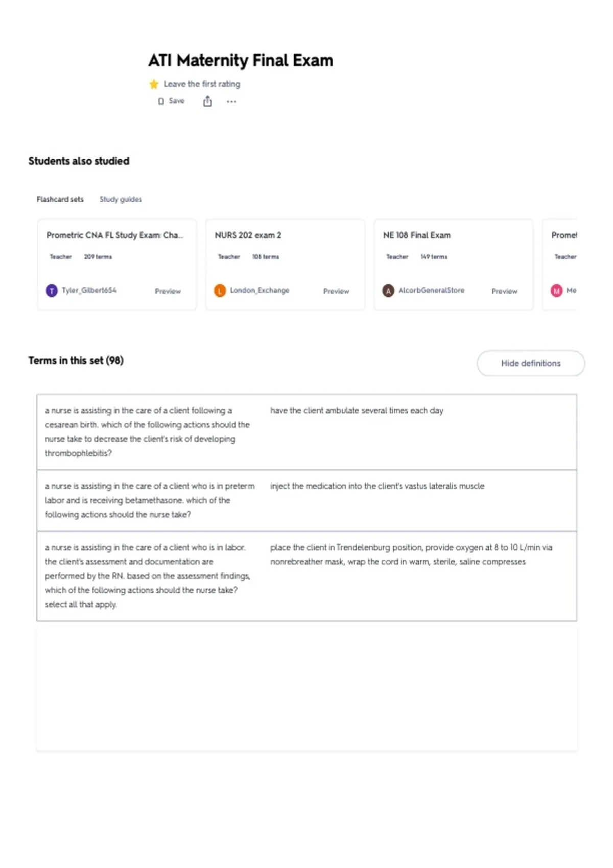Image resolution: width=613 pixels, height=868 pixels.
Task: Click the Save bookmark icon
Action: pos(161,101)
